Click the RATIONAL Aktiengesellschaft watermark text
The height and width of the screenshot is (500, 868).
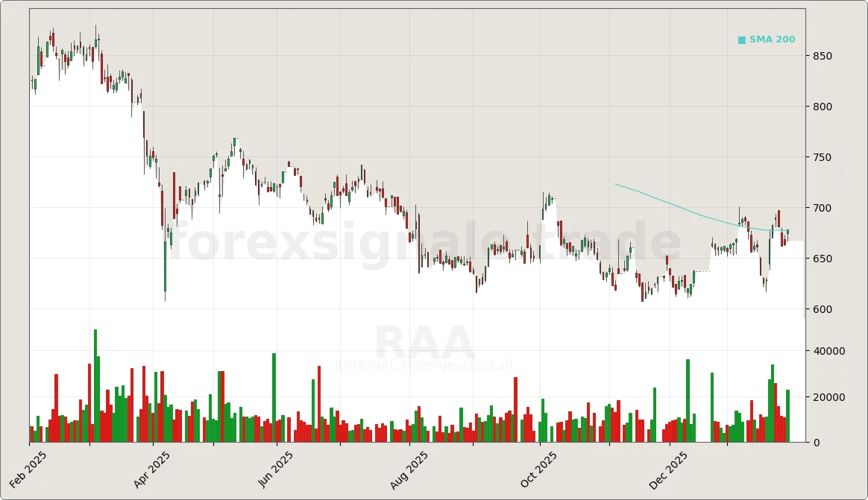pyautogui.click(x=422, y=366)
